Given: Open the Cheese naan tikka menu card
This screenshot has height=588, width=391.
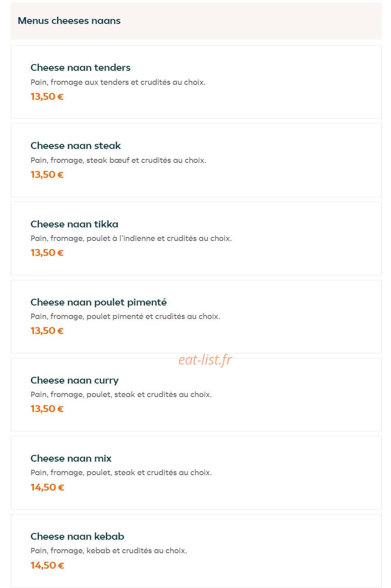Looking at the screenshot, I should pos(196,238).
